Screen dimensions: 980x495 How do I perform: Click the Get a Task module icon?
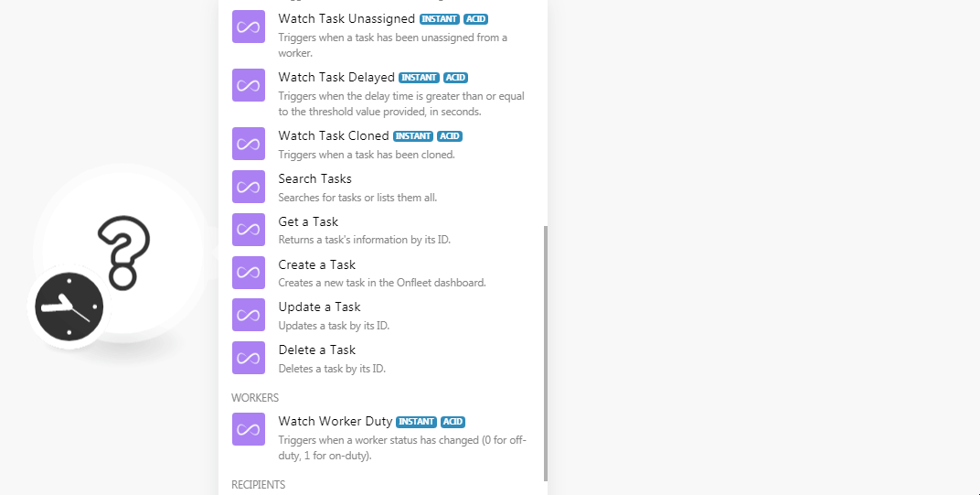click(249, 230)
